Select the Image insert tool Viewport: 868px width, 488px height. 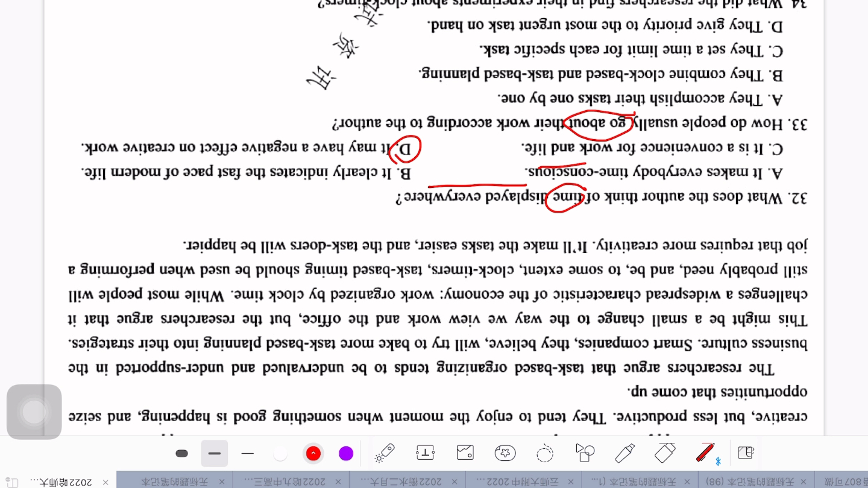click(465, 453)
